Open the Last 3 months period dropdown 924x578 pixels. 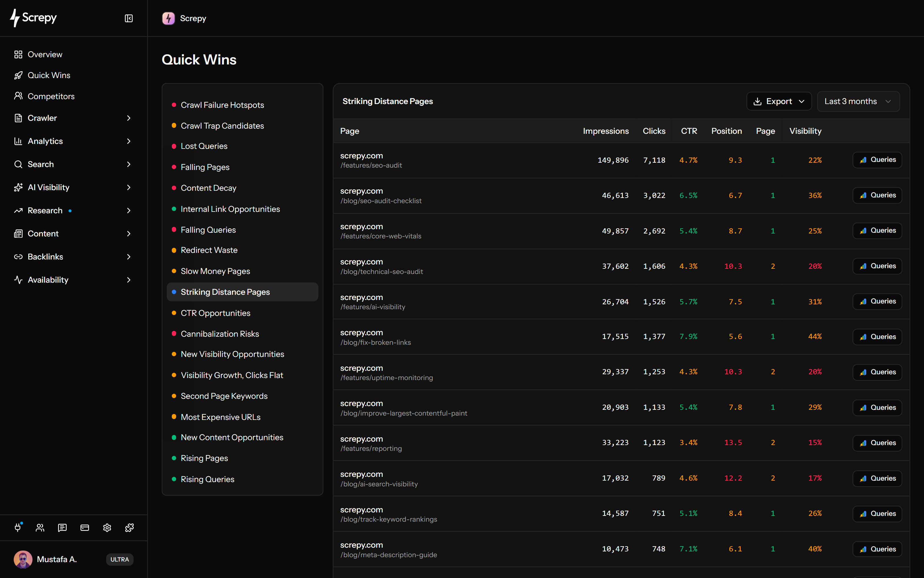click(x=858, y=101)
